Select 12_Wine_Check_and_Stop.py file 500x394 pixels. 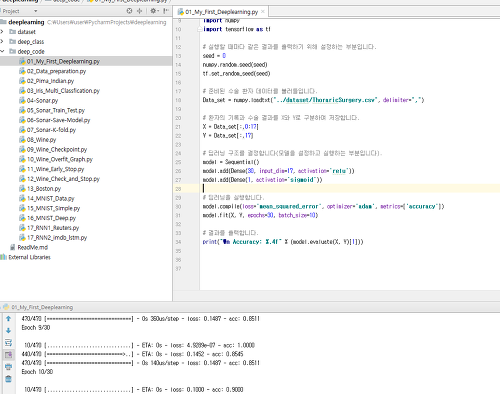(x=60, y=179)
